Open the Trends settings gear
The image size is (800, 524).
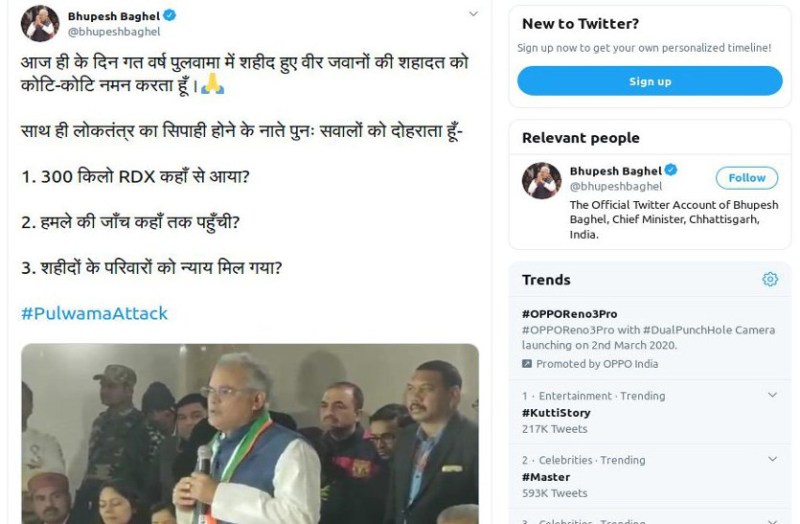click(x=770, y=280)
